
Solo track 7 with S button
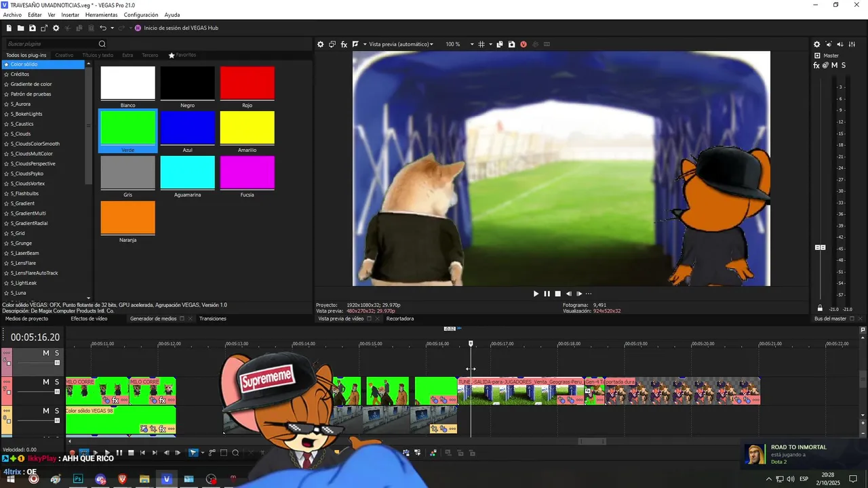[x=57, y=382]
